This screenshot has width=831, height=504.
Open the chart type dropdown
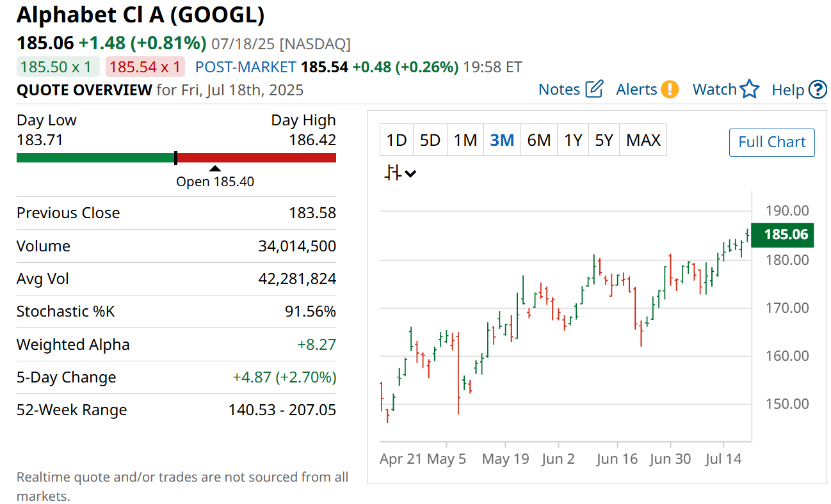coord(400,173)
